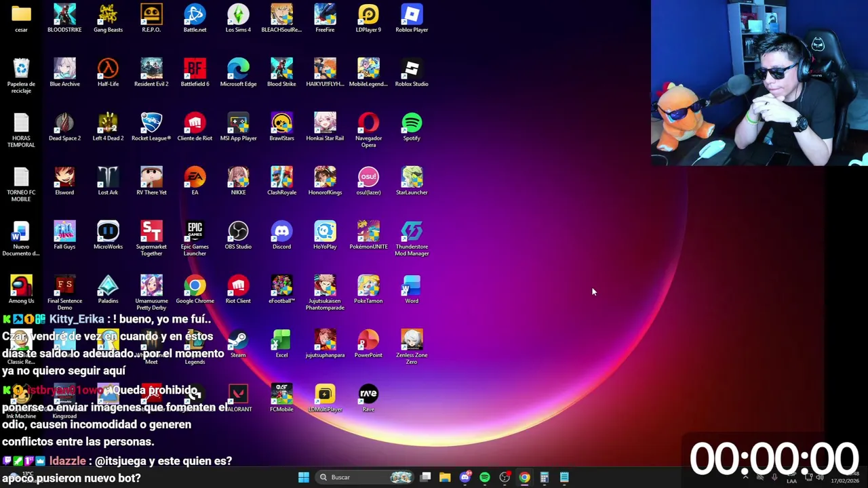The image size is (868, 488).
Task: Open the FreeFire shortcut
Action: tap(325, 18)
